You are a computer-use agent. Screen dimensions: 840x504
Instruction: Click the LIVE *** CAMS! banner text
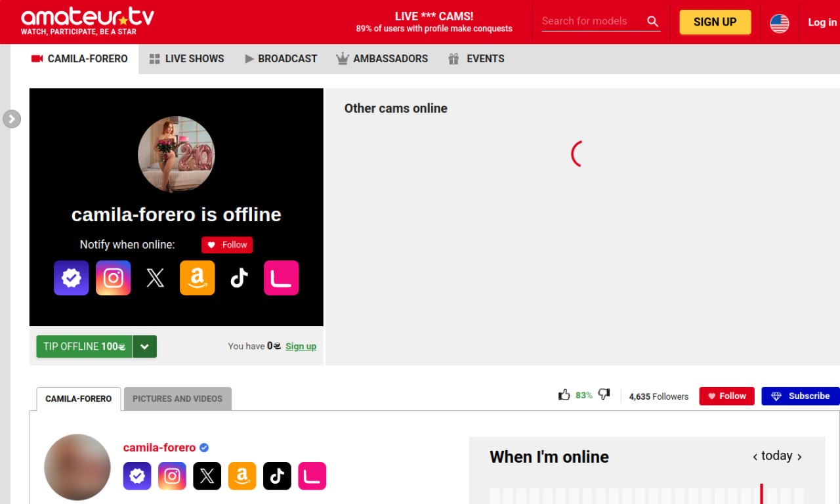coord(434,16)
